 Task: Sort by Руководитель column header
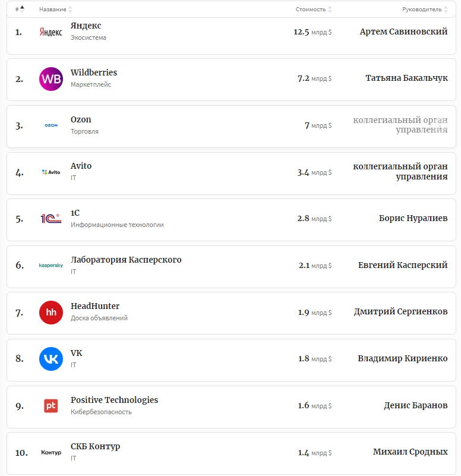click(424, 10)
